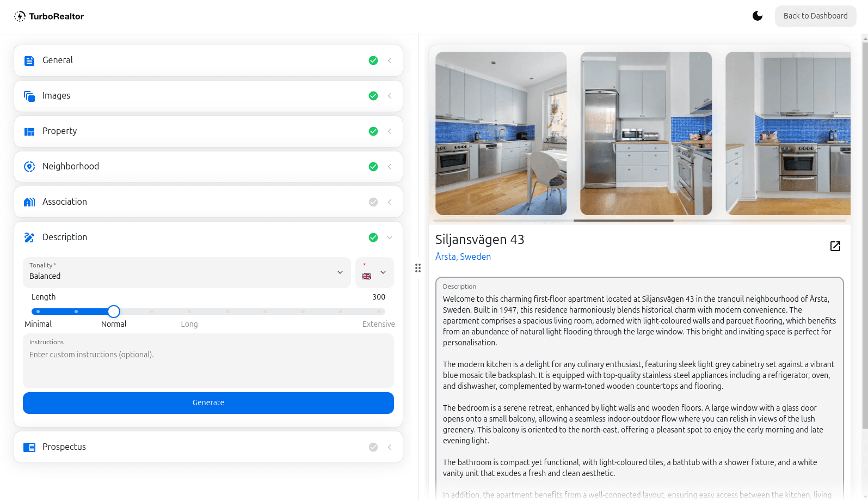The image size is (868, 500).
Task: Click the General section document icon
Action: tap(29, 61)
